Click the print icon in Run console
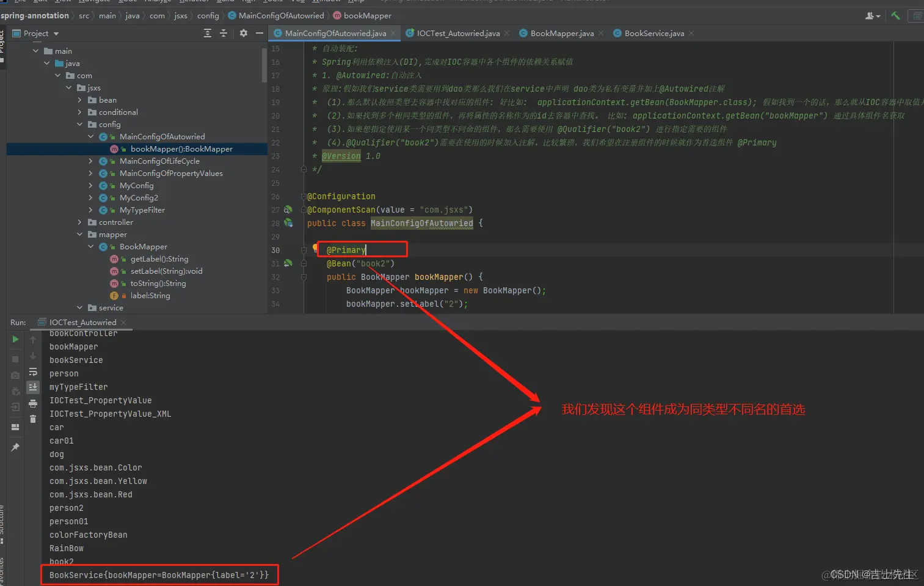This screenshot has height=586, width=924. point(33,403)
